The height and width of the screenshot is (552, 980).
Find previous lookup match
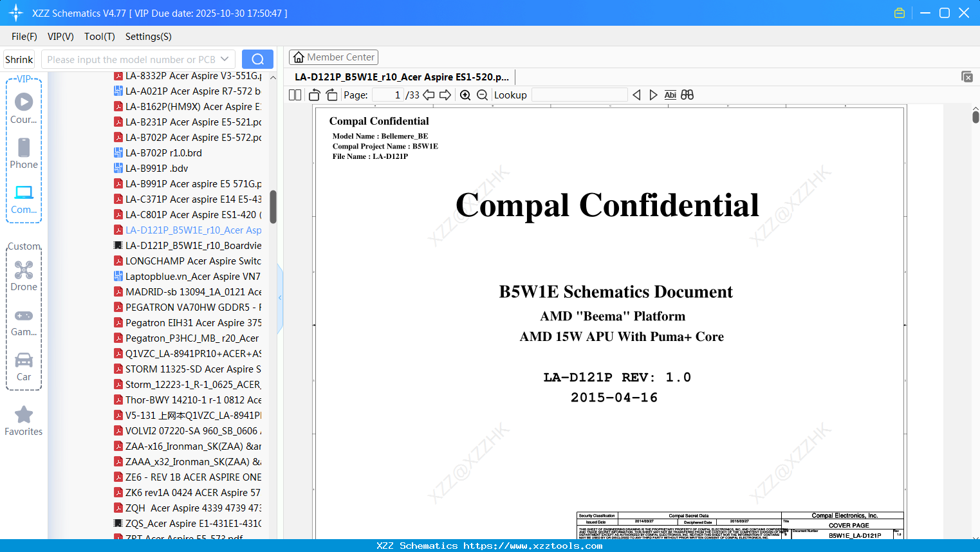(x=636, y=95)
